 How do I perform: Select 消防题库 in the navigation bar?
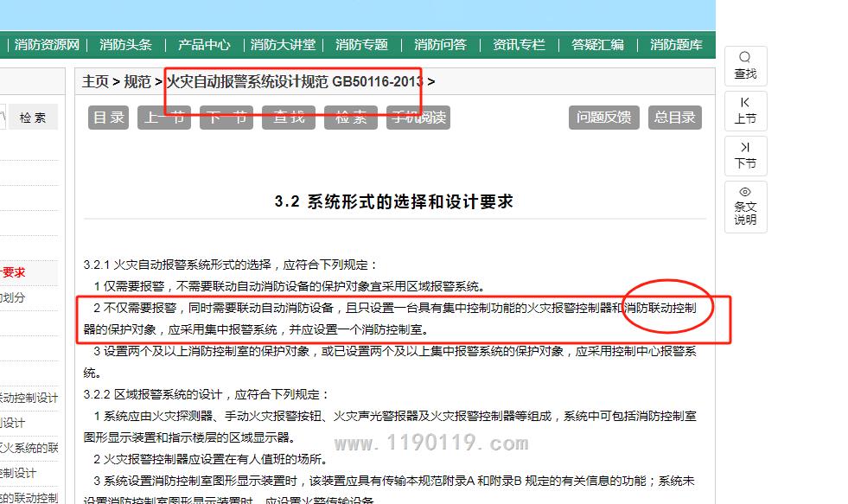[676, 45]
